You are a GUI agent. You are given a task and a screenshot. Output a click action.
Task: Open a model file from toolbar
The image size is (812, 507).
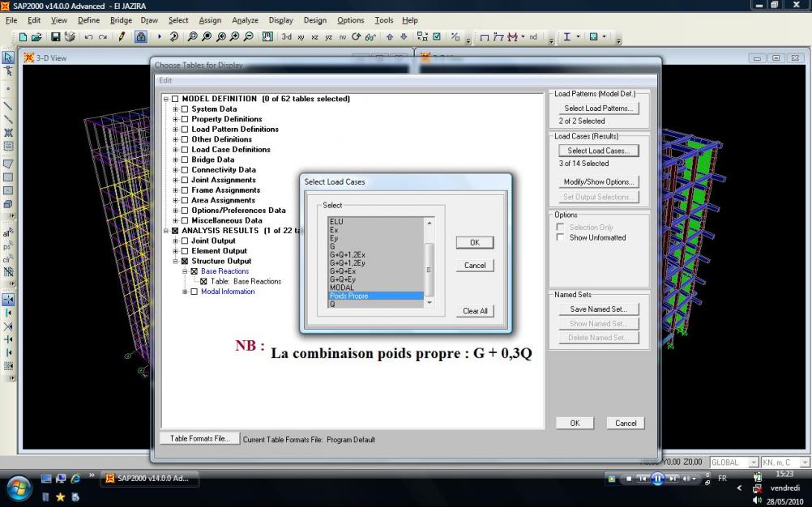coord(36,36)
